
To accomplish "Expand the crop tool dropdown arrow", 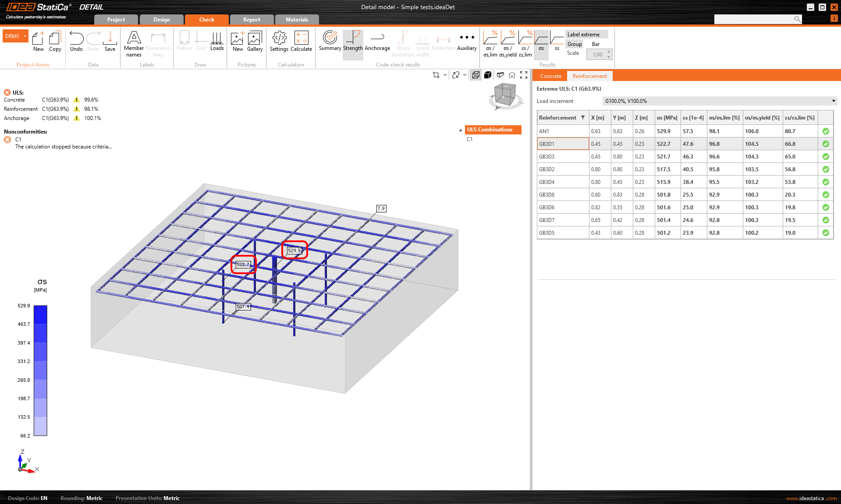I will (444, 75).
